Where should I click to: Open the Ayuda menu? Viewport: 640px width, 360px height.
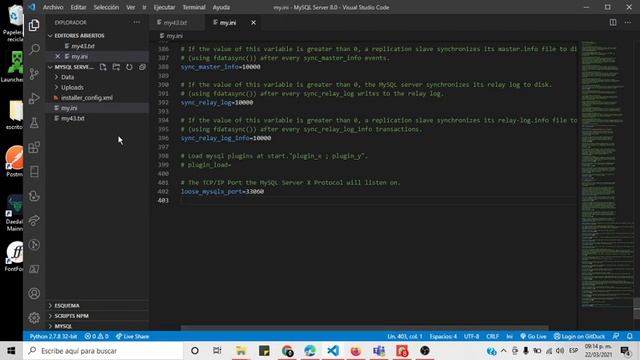pyautogui.click(x=221, y=7)
